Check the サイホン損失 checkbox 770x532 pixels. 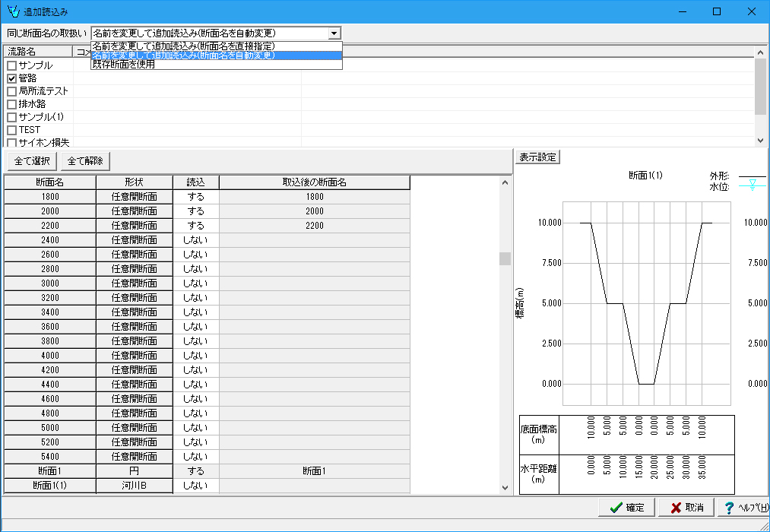[12, 143]
